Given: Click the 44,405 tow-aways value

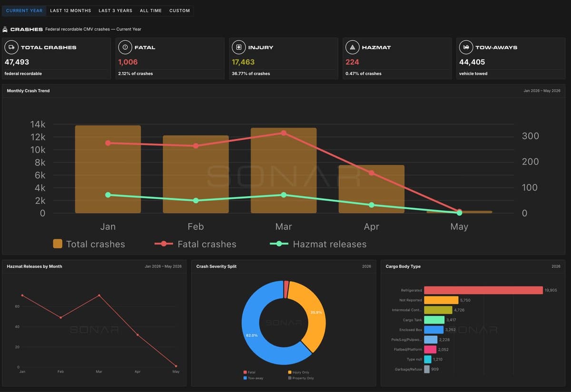Looking at the screenshot, I should [x=472, y=62].
